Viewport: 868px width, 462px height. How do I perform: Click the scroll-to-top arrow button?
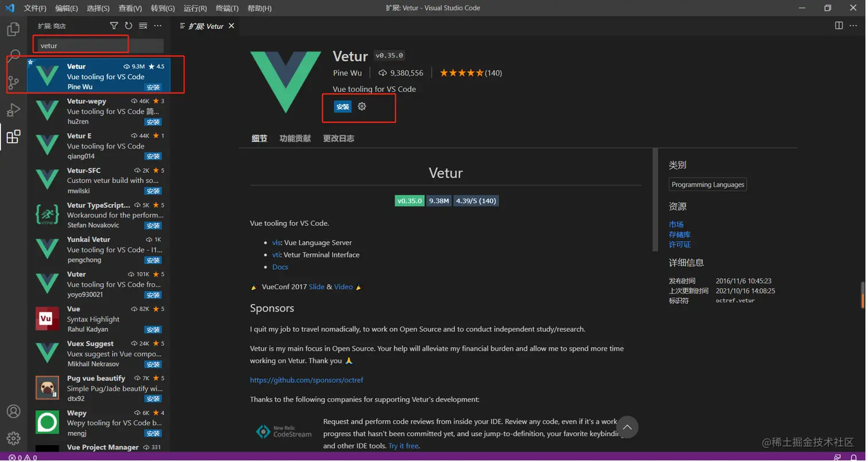pos(627,427)
